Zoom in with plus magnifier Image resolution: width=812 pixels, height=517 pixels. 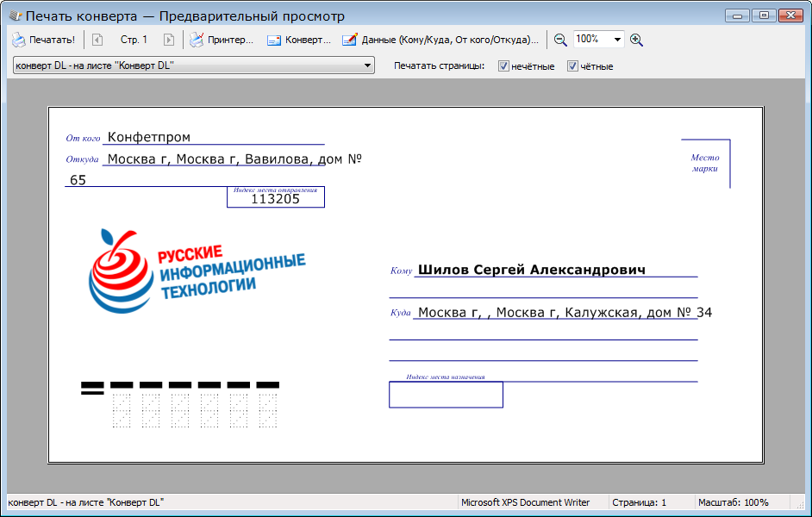click(636, 40)
